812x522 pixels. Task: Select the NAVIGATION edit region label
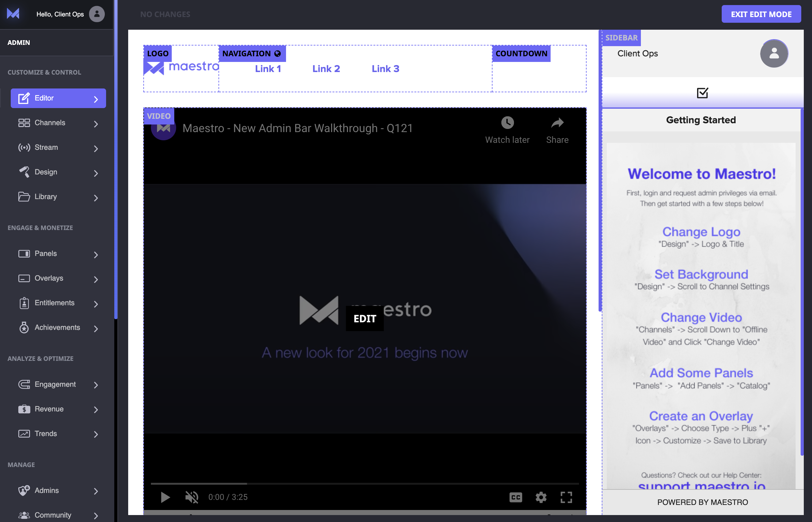tap(252, 53)
